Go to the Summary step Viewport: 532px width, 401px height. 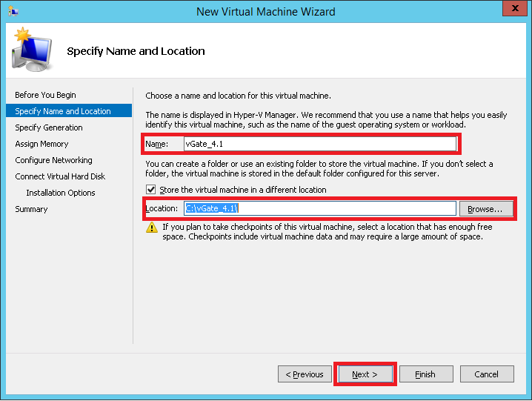click(31, 209)
